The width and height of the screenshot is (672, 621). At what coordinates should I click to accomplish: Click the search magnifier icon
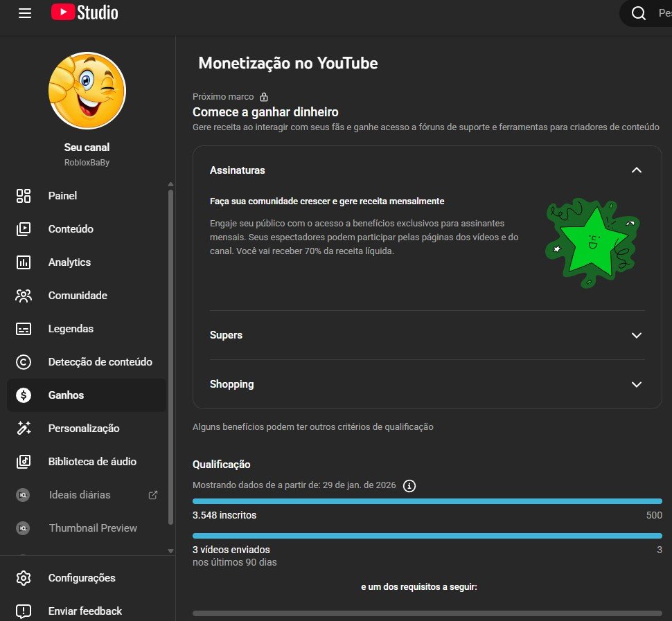click(638, 13)
